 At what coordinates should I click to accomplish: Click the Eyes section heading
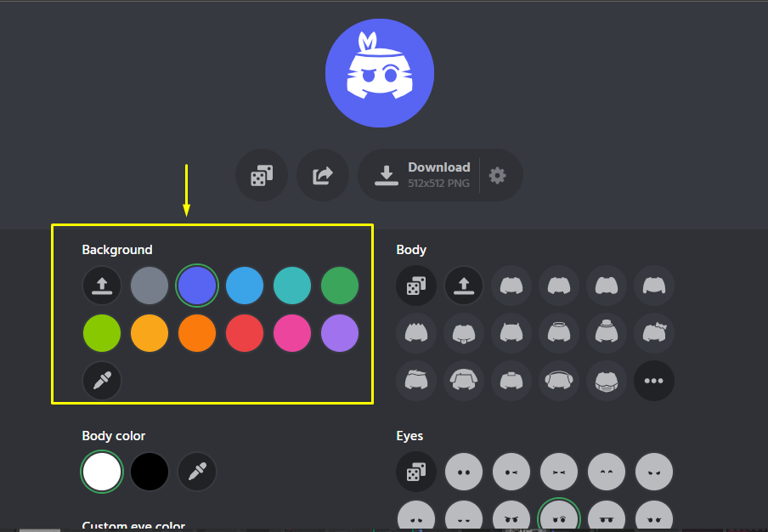409,436
